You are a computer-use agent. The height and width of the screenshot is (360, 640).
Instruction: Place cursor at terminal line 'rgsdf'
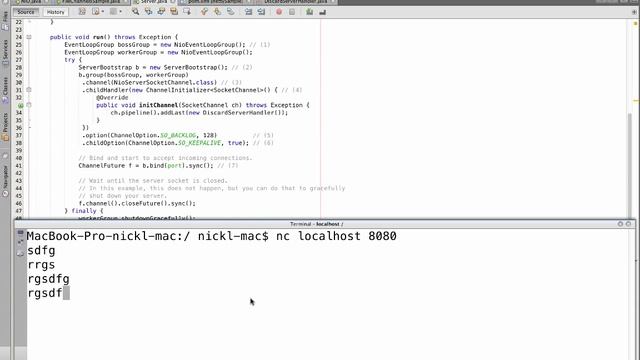pos(45,293)
